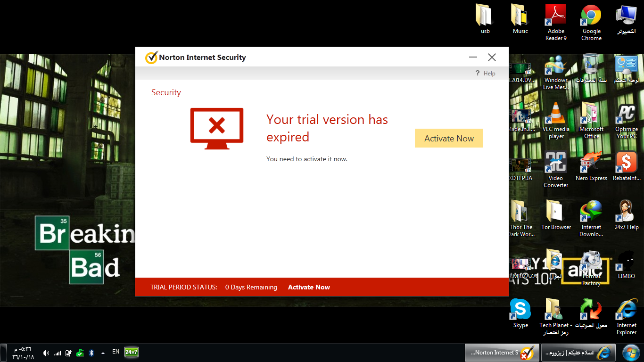Select the Tech Planet shortcut folder icon

pos(556,317)
